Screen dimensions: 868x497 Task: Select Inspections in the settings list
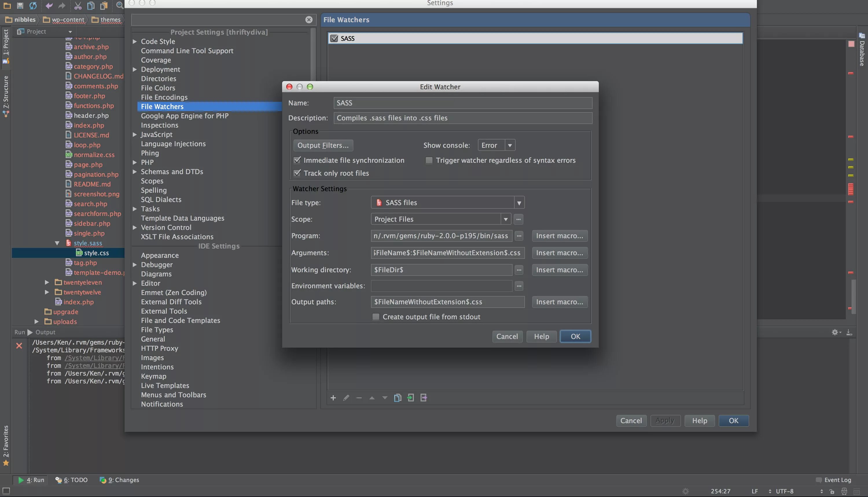pos(159,125)
